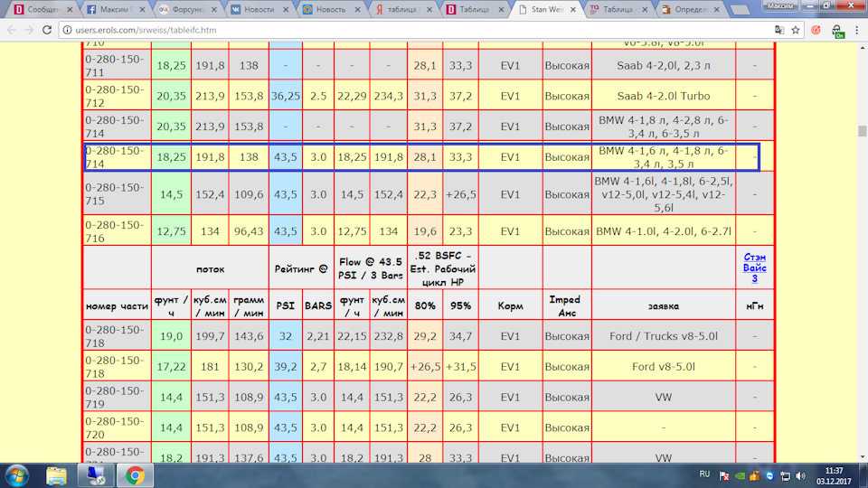The image size is (868, 488).
Task: Click the NVIDIA tray icon
Action: tap(741, 476)
